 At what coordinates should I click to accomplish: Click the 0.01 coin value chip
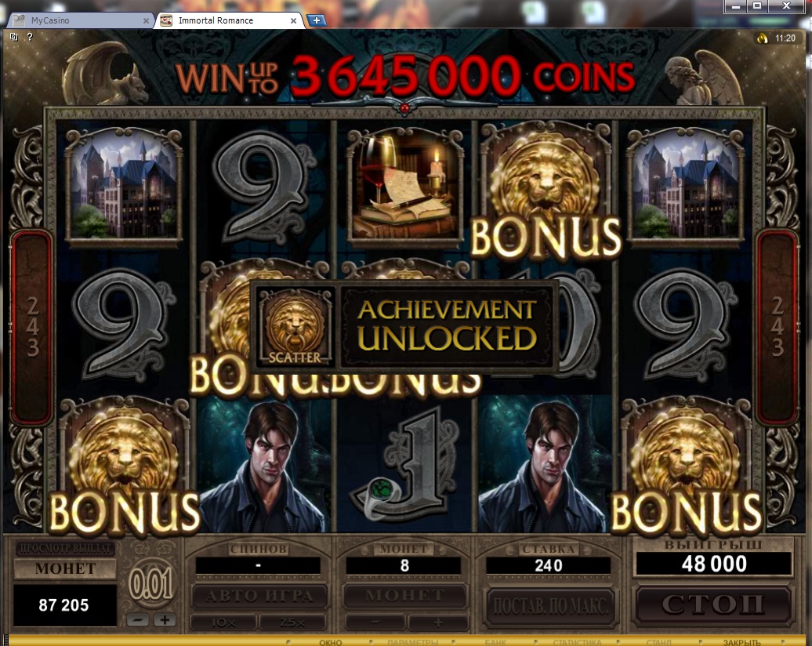click(151, 584)
